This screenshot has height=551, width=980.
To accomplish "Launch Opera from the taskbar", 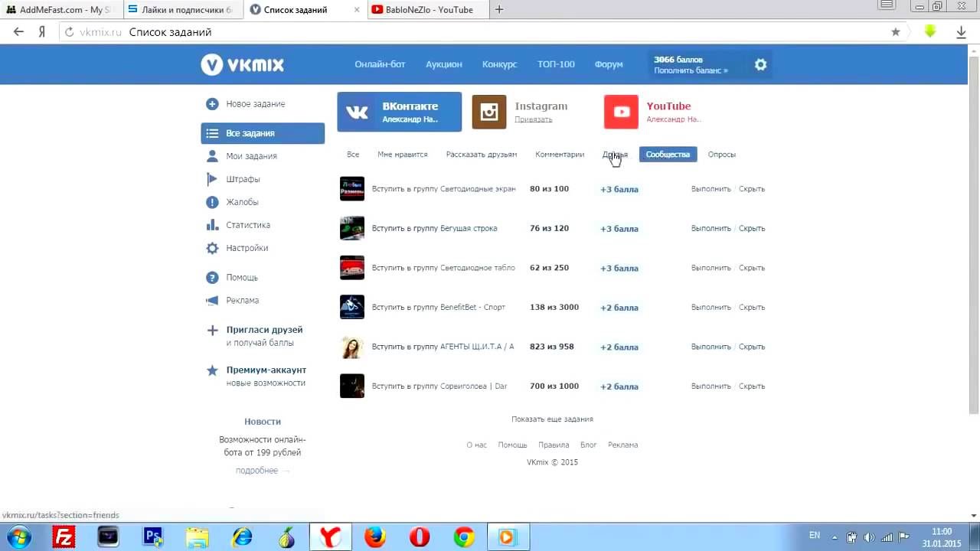I will pos(420,537).
